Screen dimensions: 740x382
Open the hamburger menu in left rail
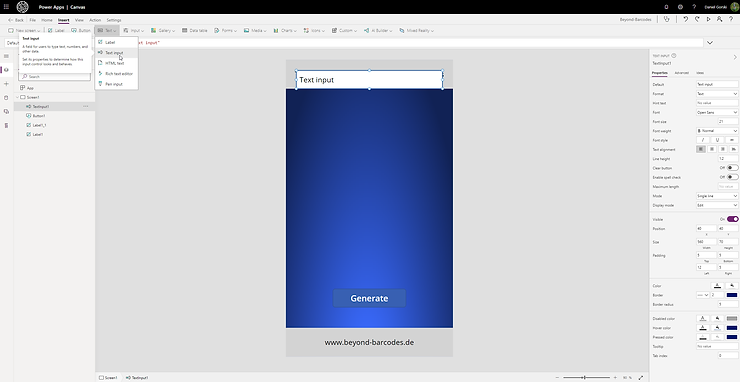tap(6, 56)
